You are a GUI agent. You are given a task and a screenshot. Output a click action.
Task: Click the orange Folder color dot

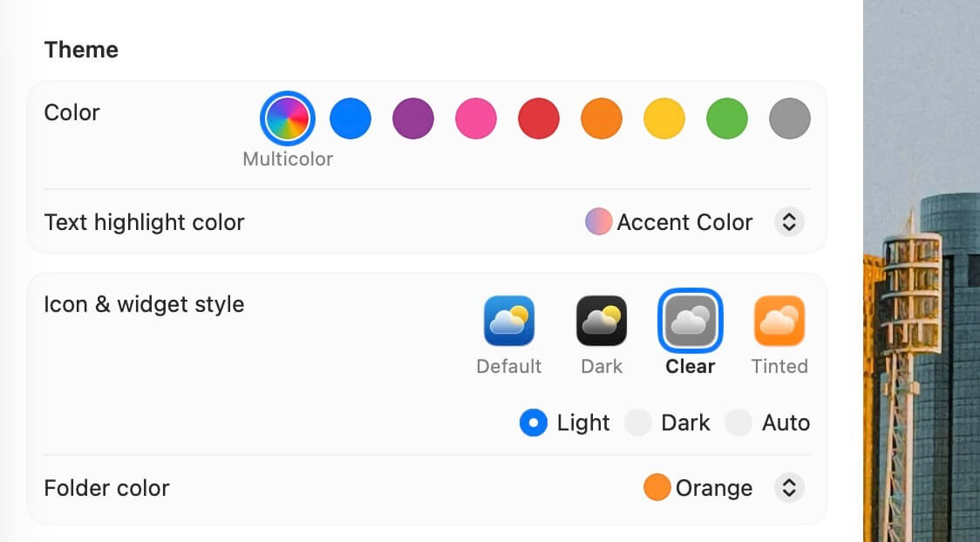click(x=657, y=488)
